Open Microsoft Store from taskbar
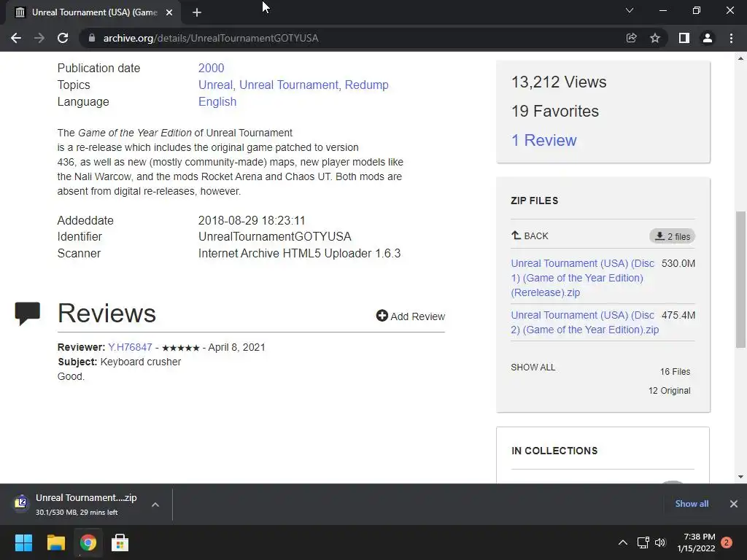Screen dimensions: 747x560 [x=120, y=542]
